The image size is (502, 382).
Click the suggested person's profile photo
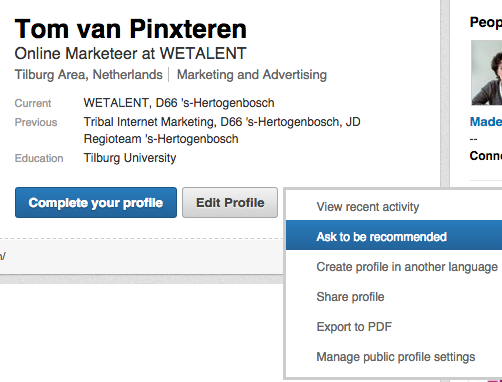487,73
